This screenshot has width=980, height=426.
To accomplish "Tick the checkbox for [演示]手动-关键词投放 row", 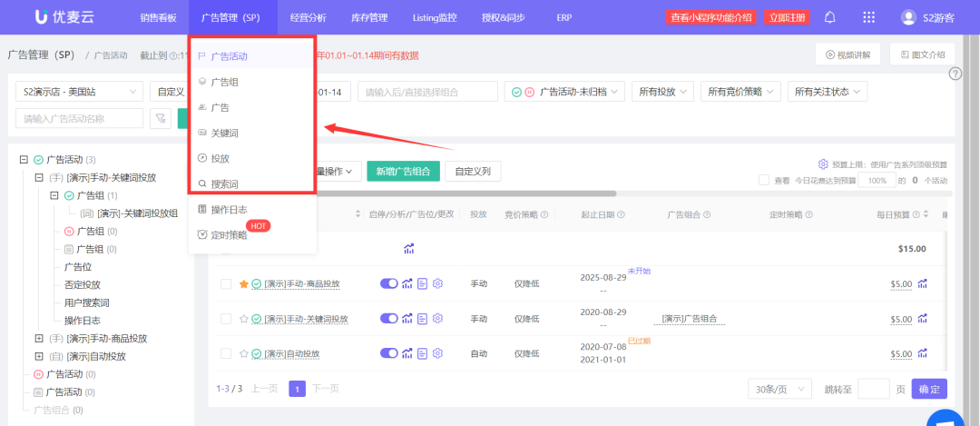I will pyautogui.click(x=226, y=319).
